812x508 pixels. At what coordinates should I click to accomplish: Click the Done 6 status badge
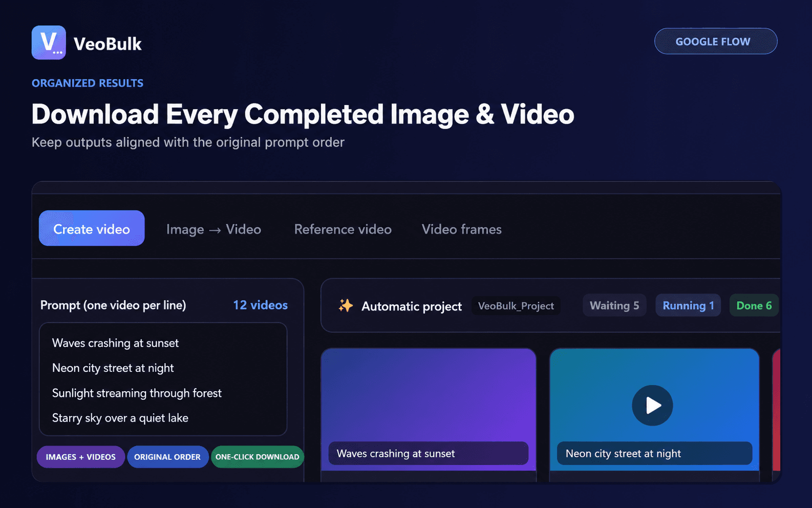point(754,306)
